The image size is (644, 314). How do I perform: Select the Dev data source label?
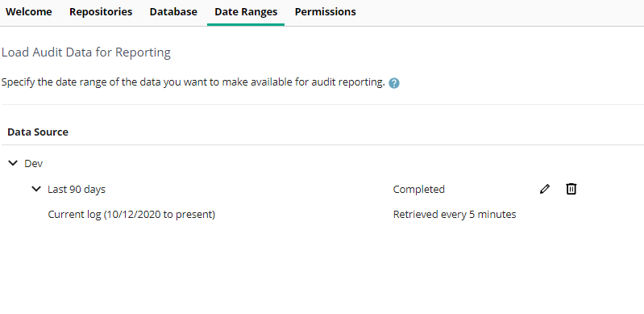tap(34, 163)
